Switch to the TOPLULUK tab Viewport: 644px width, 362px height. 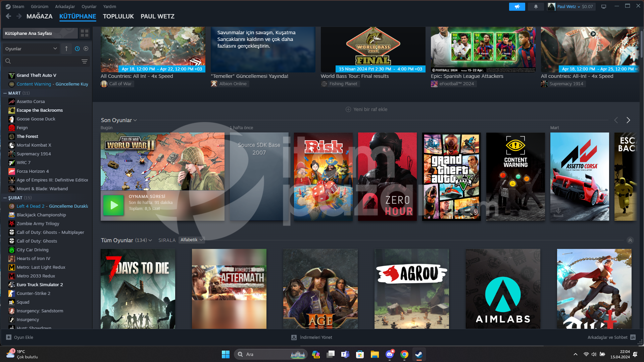118,16
